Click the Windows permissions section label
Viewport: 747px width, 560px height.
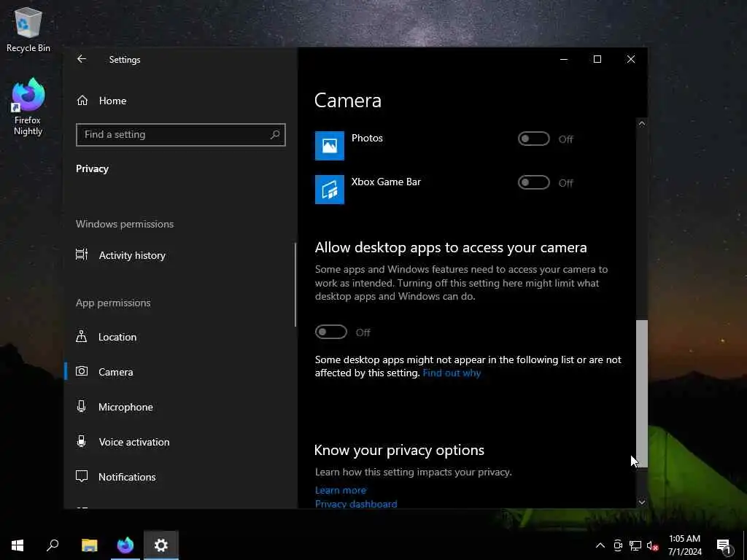pyautogui.click(x=124, y=224)
